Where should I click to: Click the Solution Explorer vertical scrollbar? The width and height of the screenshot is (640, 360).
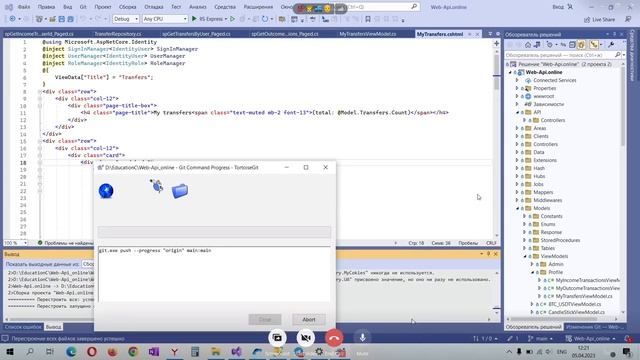coord(623,188)
